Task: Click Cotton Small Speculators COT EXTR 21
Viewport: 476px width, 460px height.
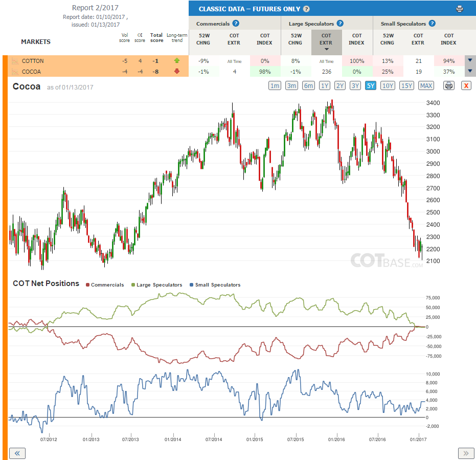Action: pyautogui.click(x=419, y=61)
